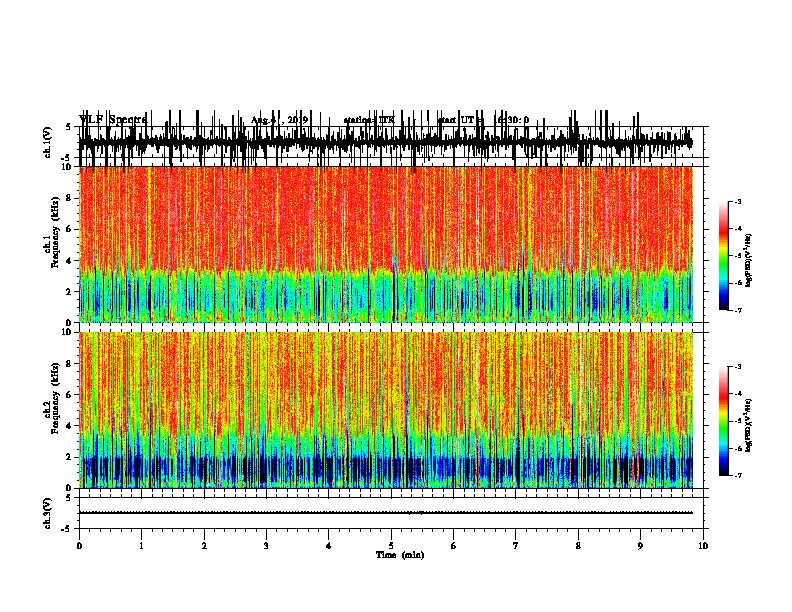Click time axis tick label '2'
The image size is (792, 612).
coord(204,546)
